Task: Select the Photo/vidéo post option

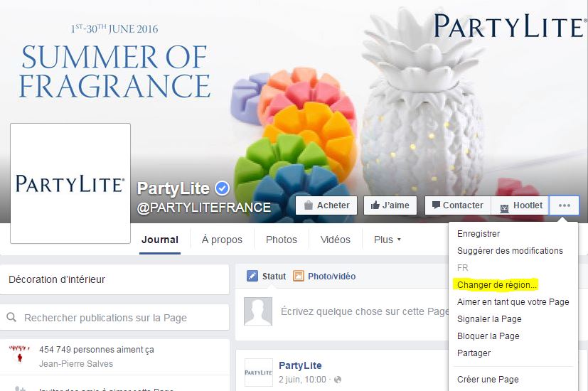Action: click(x=324, y=277)
